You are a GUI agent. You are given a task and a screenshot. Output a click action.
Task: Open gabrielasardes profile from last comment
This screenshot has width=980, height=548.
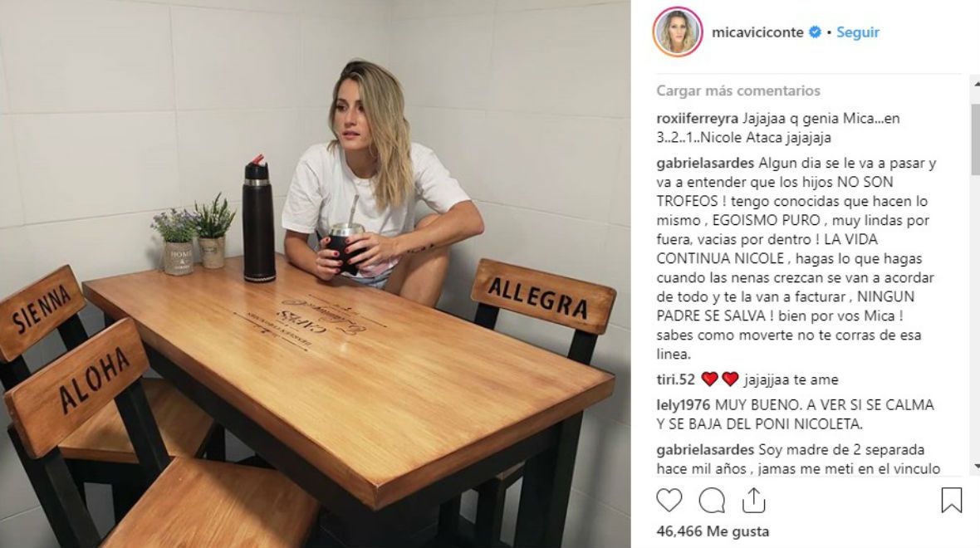pyautogui.click(x=706, y=450)
